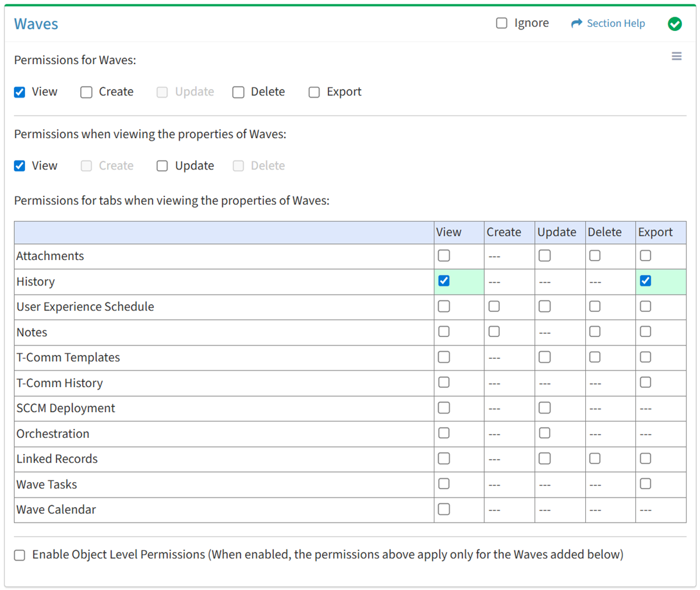Open the hamburger menu icon
Screen dimensions: 700x590
coord(676,56)
